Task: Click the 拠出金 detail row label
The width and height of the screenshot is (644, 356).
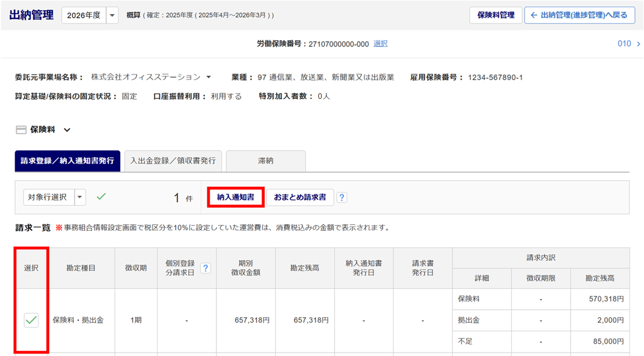Action: click(x=469, y=320)
